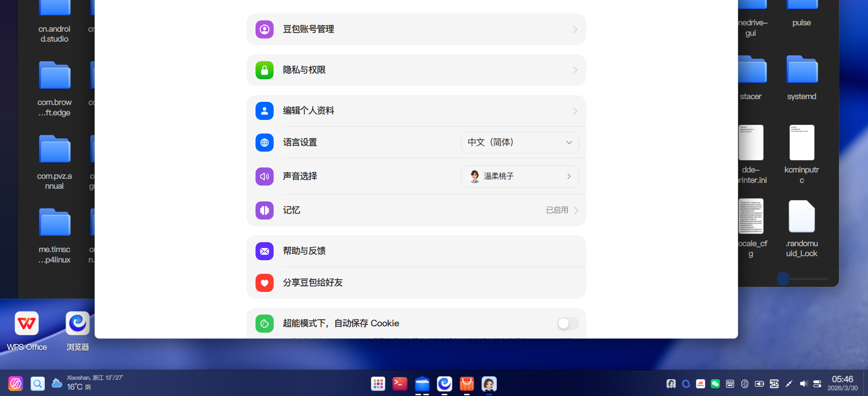Open the 浏览器 desktop shortcut
This screenshot has width=868, height=396.
click(x=77, y=331)
